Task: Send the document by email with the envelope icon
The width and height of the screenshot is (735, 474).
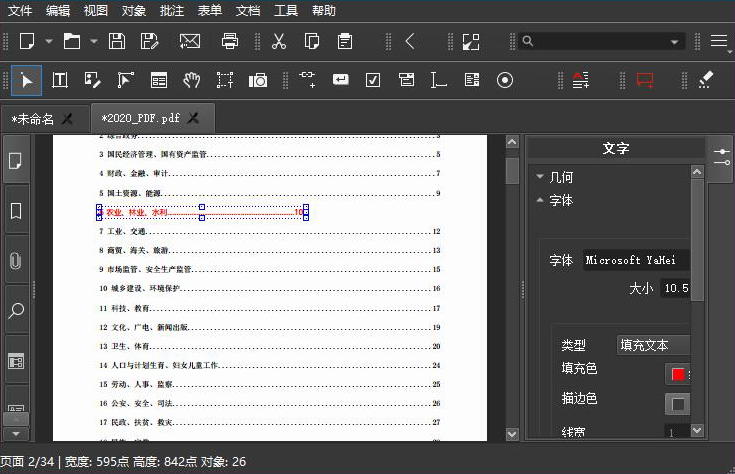Action: click(x=190, y=41)
